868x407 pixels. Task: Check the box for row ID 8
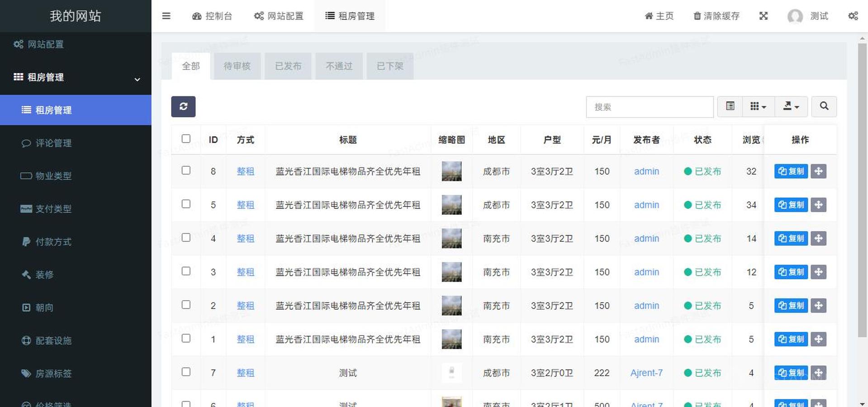(x=186, y=170)
